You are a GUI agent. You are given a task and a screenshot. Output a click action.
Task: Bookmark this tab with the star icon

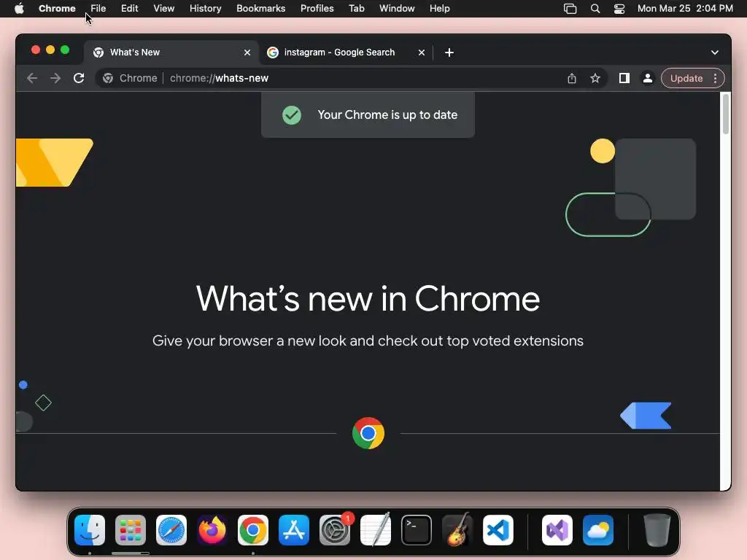point(595,78)
